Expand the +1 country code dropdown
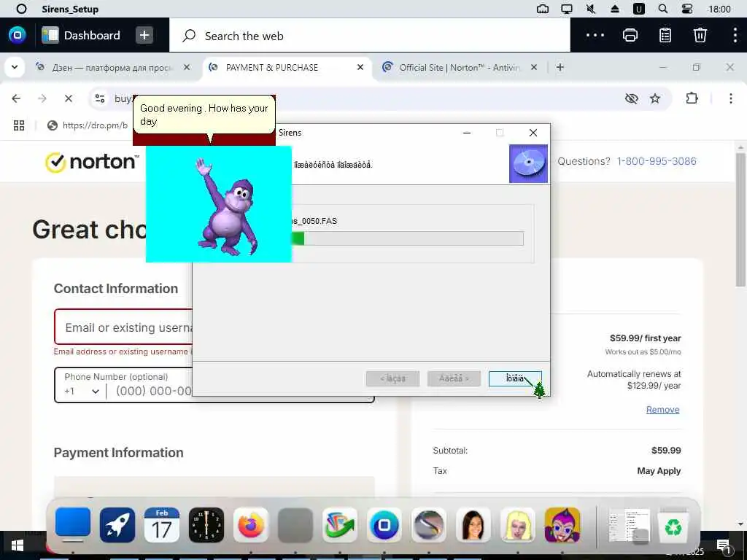747x560 pixels. pos(82,391)
